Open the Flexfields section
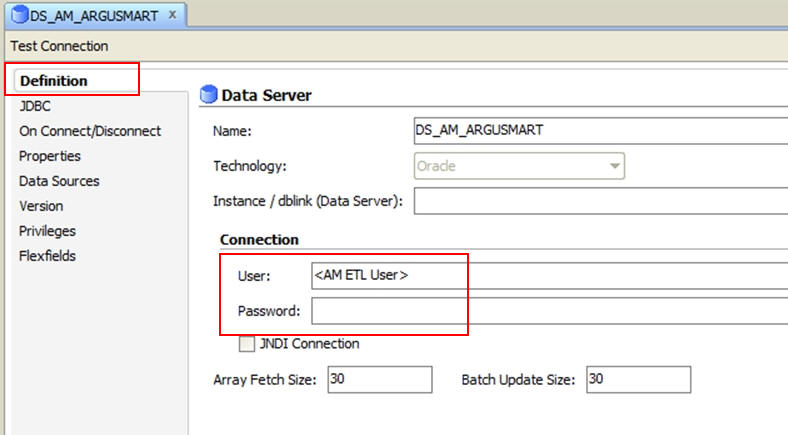Image resolution: width=788 pixels, height=435 pixels. point(47,256)
